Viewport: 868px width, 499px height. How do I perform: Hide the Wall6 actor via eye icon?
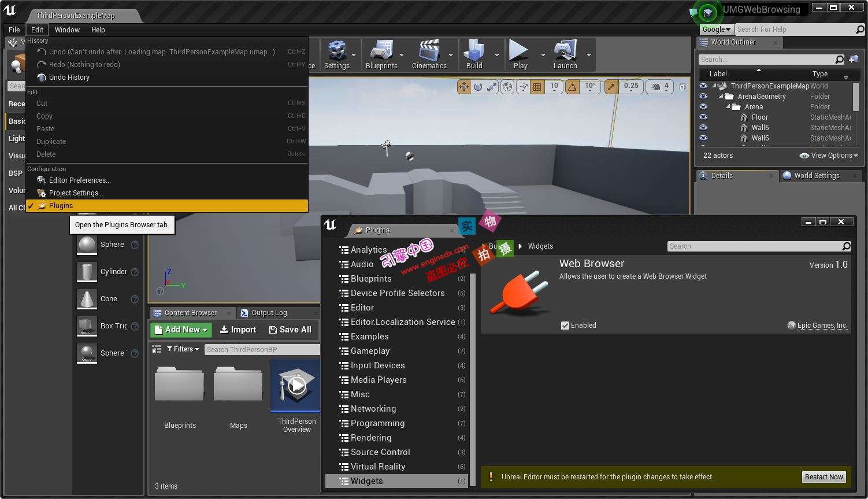coord(703,138)
